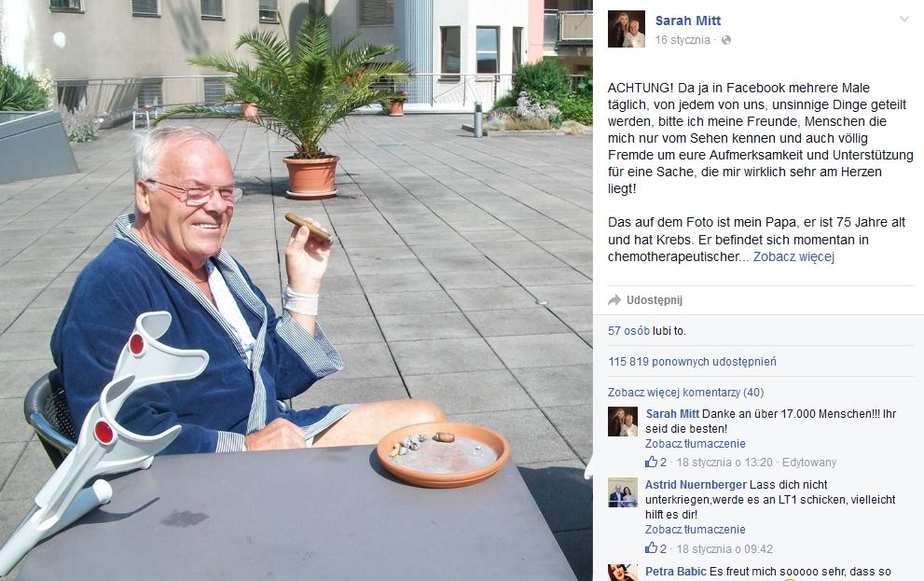Click the public globe privacy icon

726,40
